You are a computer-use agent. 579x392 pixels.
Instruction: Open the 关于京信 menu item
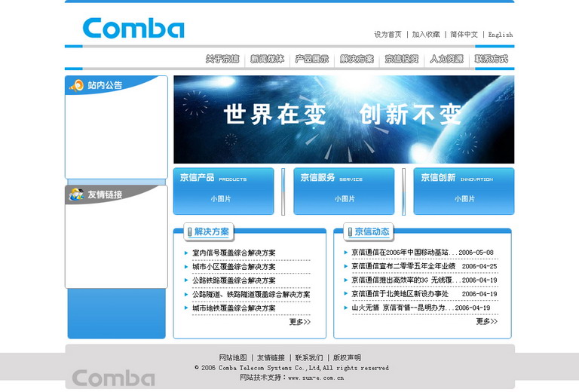222,59
